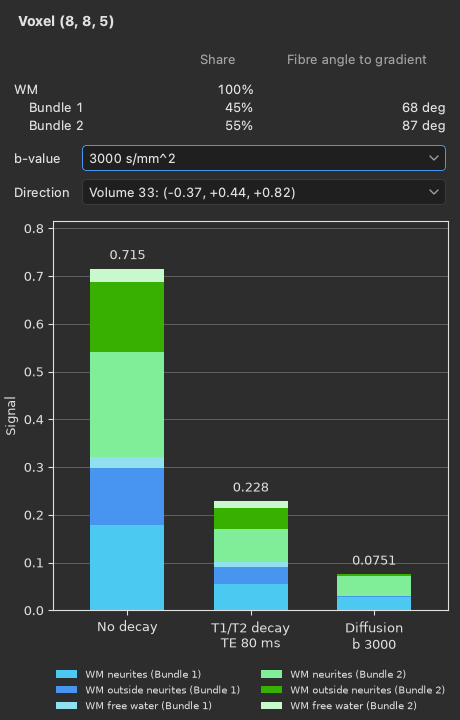Click the 0.0751 bar total label

coord(374,560)
